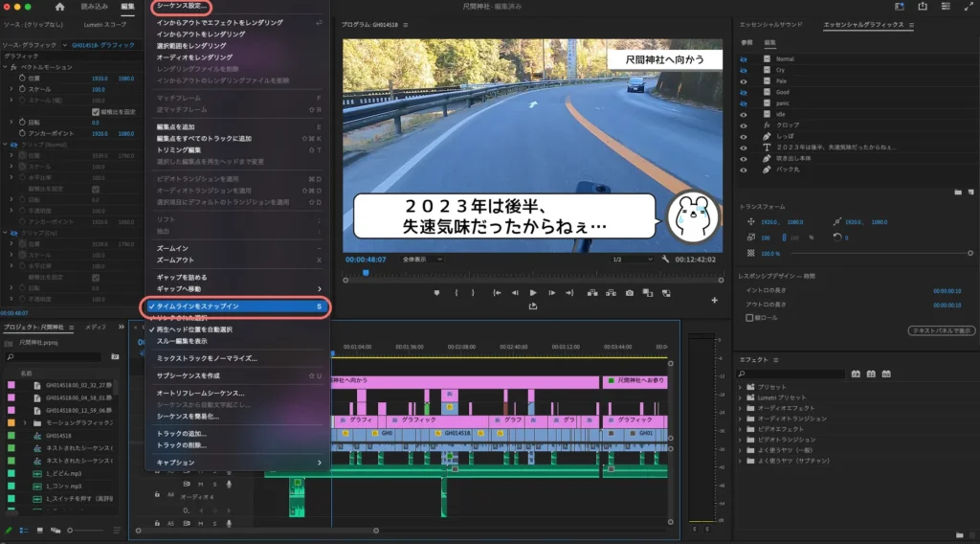Image resolution: width=980 pixels, height=544 pixels.
Task: Hide the idle layer
Action: point(743,114)
